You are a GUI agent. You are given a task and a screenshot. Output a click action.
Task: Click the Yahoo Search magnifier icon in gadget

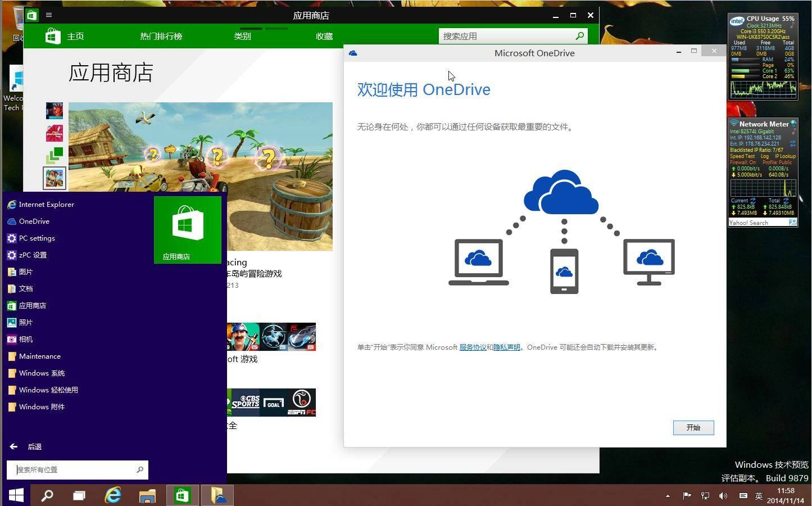pos(792,223)
